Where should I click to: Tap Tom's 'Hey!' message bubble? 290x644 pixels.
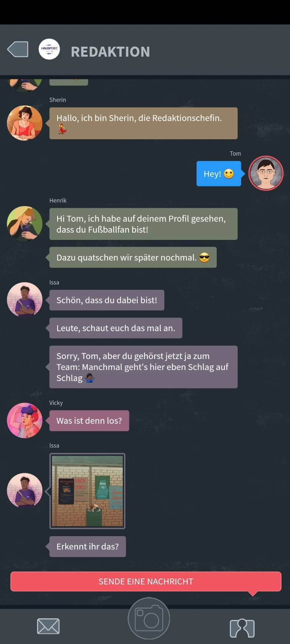219,174
